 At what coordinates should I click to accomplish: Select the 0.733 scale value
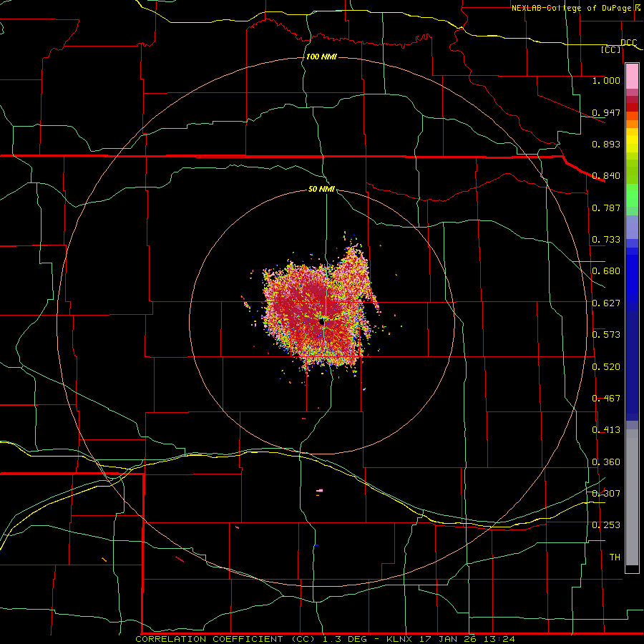click(x=606, y=240)
